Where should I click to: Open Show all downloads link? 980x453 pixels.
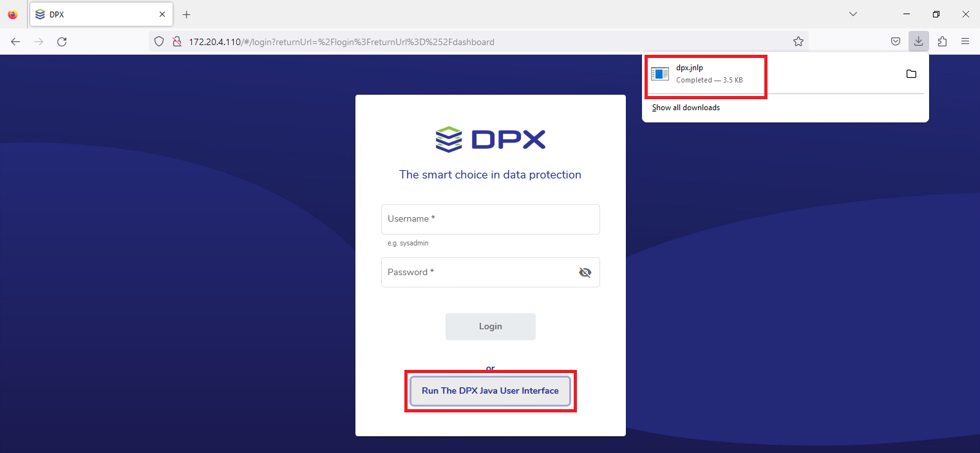[686, 108]
